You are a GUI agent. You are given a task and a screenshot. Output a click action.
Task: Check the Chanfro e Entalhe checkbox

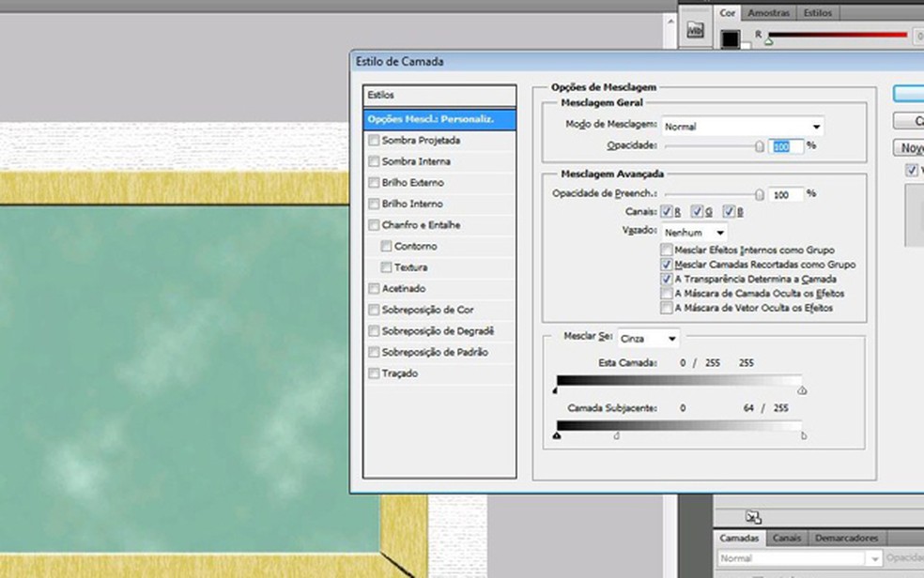point(375,225)
